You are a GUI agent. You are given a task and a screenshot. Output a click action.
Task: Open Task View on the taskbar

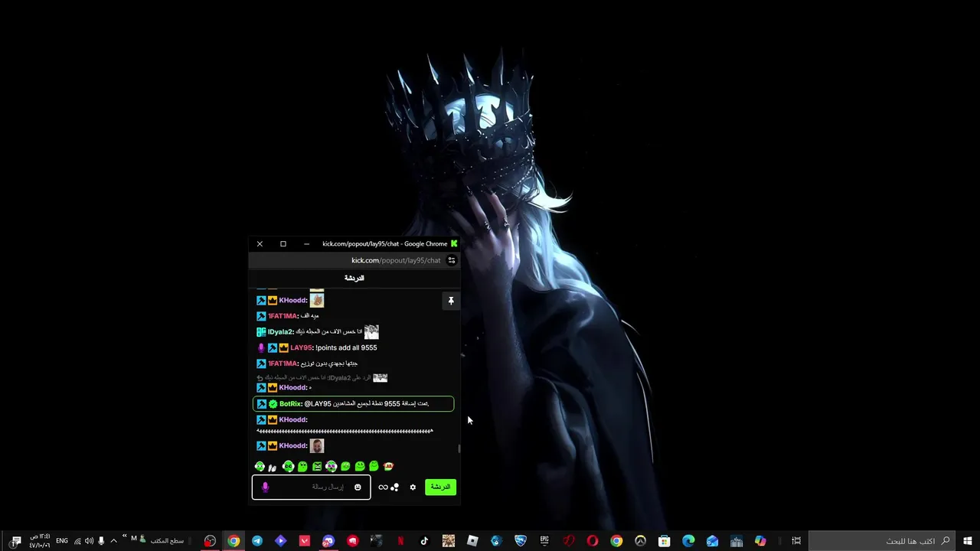pos(796,541)
